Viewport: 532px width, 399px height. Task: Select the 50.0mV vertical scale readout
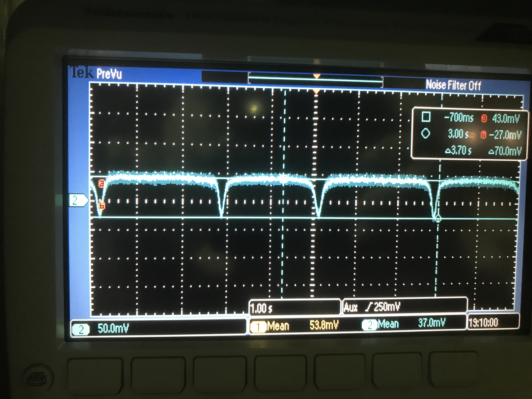coord(113,328)
